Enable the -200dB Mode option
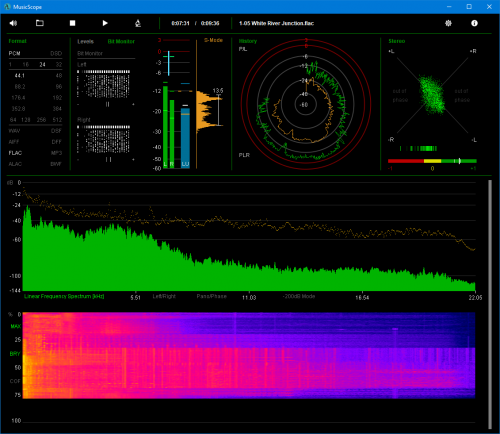The height and width of the screenshot is (434, 500). pos(299,296)
